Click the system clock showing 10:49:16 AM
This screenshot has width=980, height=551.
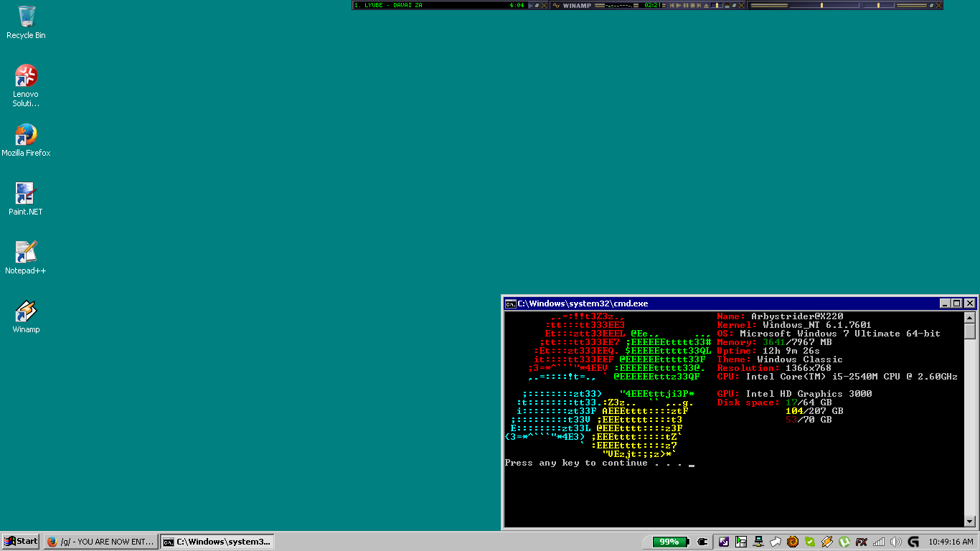[x=951, y=542]
